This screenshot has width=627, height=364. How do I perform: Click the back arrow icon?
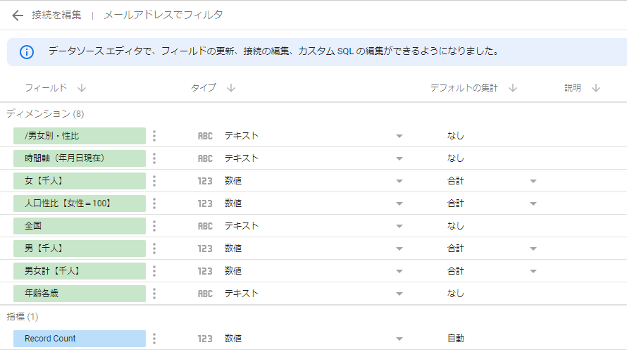18,15
